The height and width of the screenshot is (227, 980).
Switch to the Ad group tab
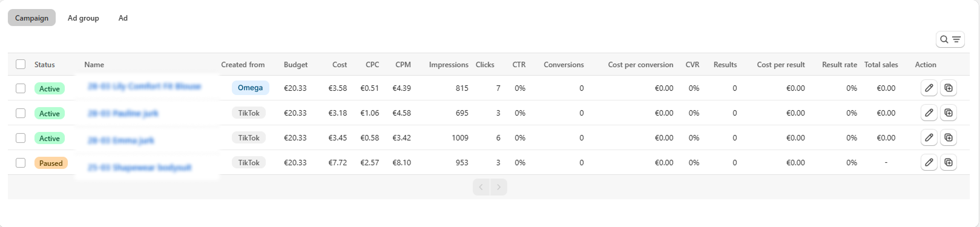[84, 18]
